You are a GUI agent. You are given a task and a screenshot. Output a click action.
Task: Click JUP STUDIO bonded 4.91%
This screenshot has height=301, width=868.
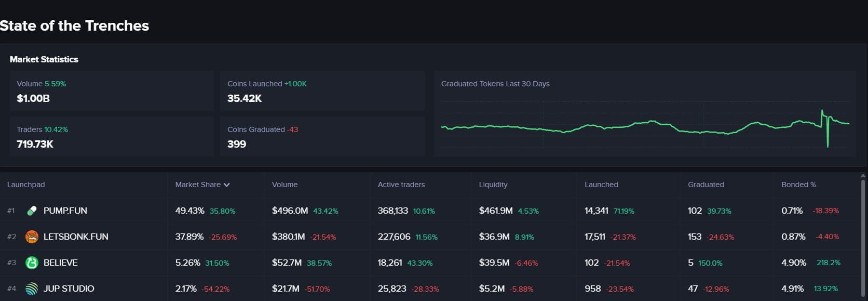pyautogui.click(x=793, y=289)
